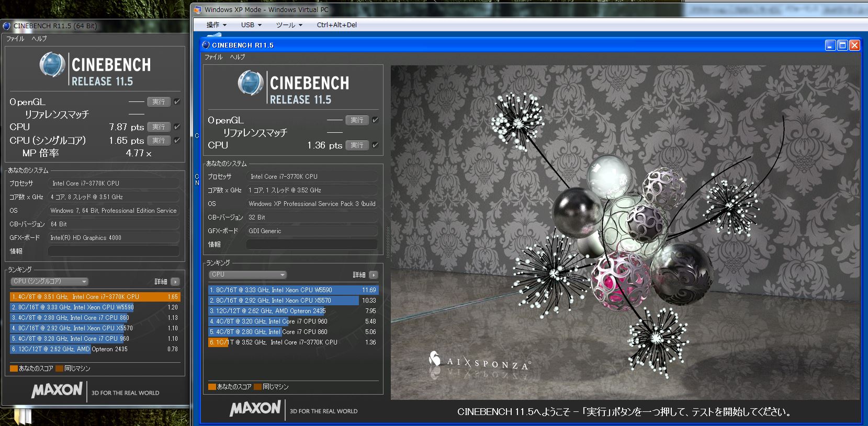Click the 詳細 arrow icon in the XP Mode window
The height and width of the screenshot is (426, 868).
373,275
